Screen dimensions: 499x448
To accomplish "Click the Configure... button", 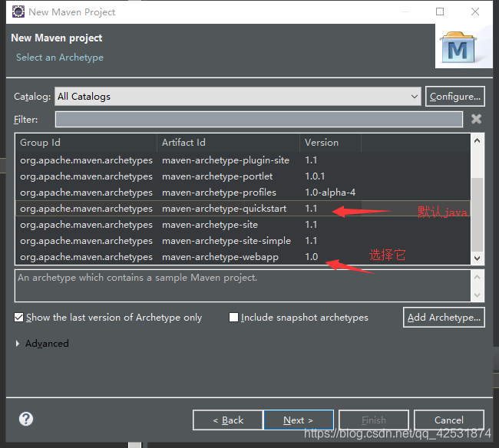I will click(454, 97).
